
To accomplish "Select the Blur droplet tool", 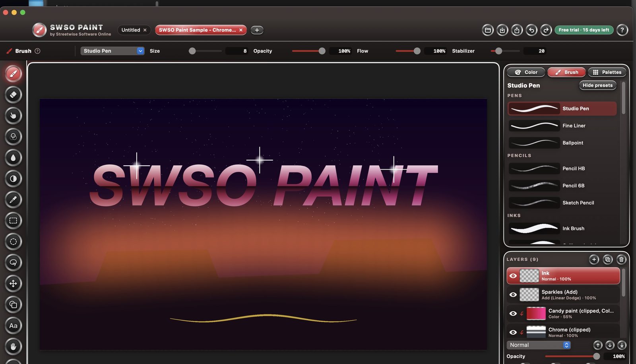I will (13, 158).
